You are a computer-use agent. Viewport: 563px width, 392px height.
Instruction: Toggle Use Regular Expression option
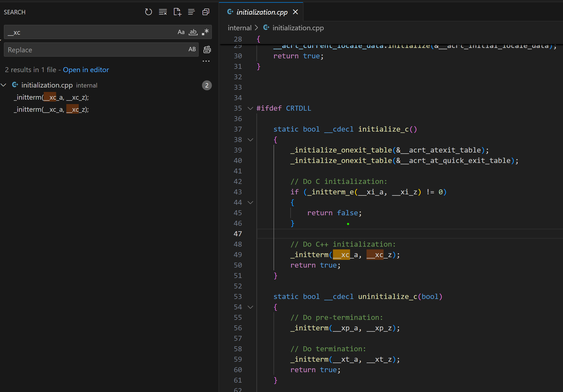point(205,32)
